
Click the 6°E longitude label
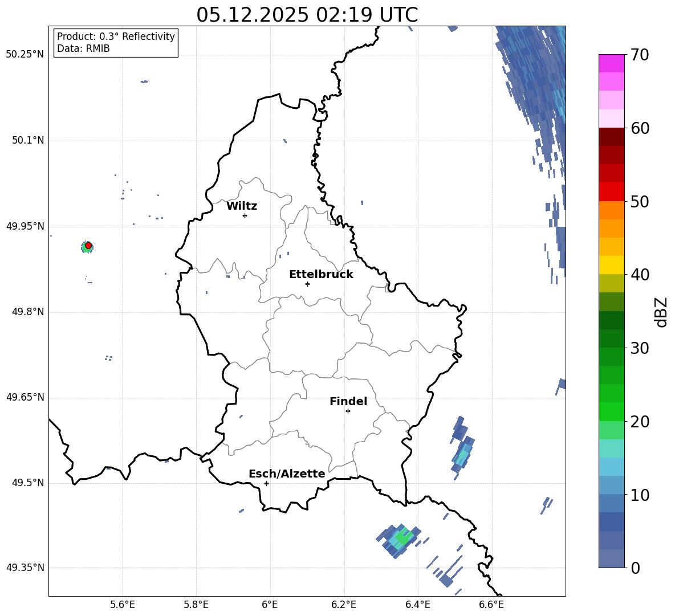pyautogui.click(x=270, y=605)
